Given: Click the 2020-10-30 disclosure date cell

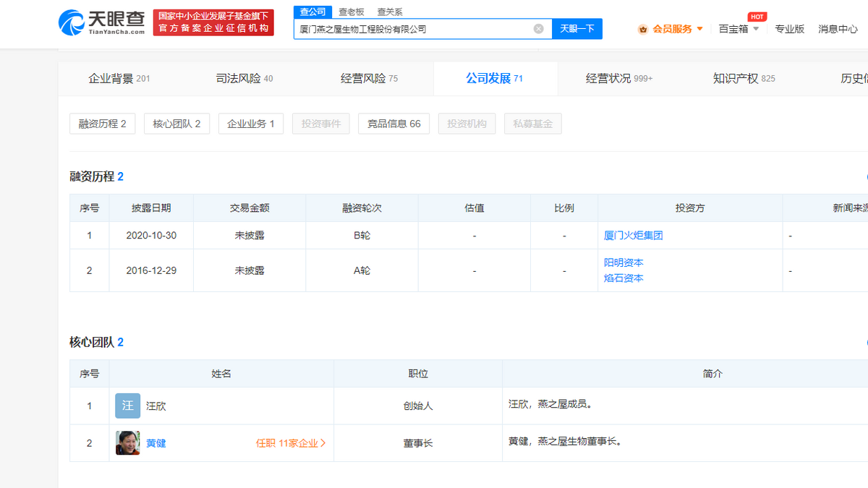Looking at the screenshot, I should 151,236.
